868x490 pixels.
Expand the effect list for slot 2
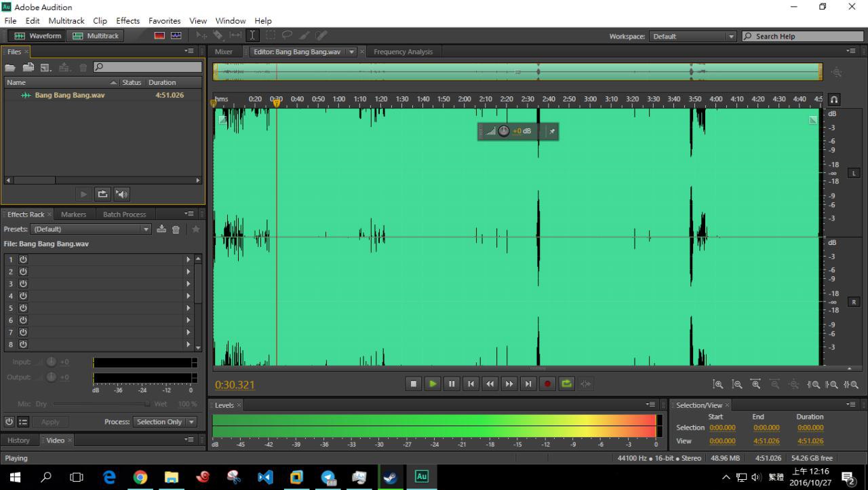coord(189,271)
